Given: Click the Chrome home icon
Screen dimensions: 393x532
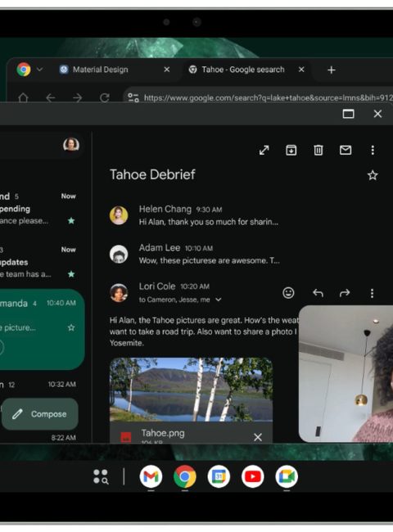Looking at the screenshot, I should tap(23, 97).
